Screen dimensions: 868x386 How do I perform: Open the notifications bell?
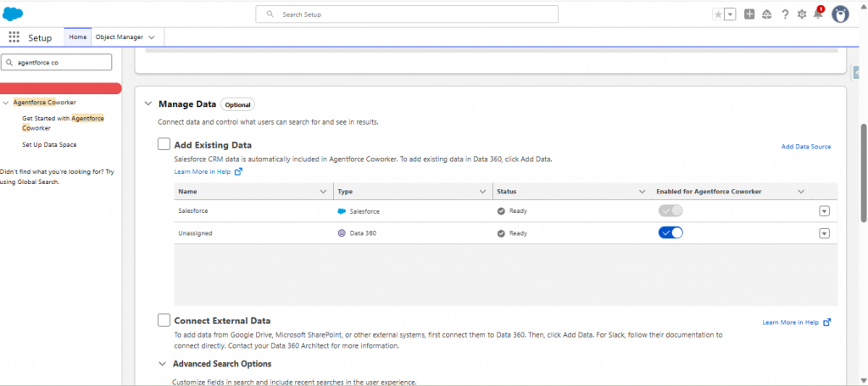point(818,14)
